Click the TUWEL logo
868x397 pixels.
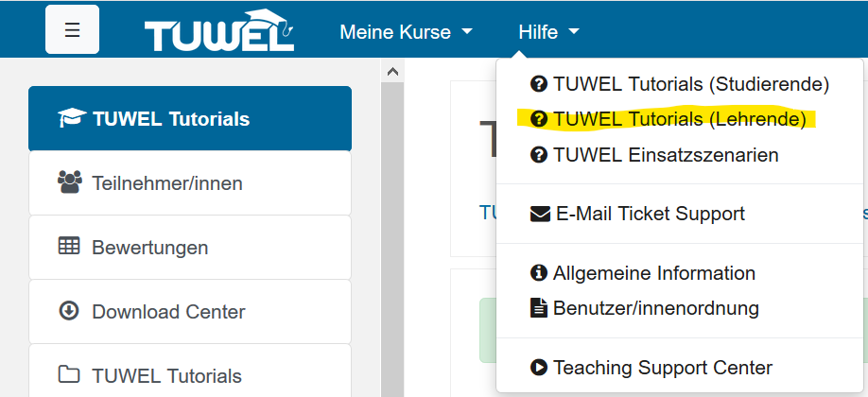coord(219,31)
